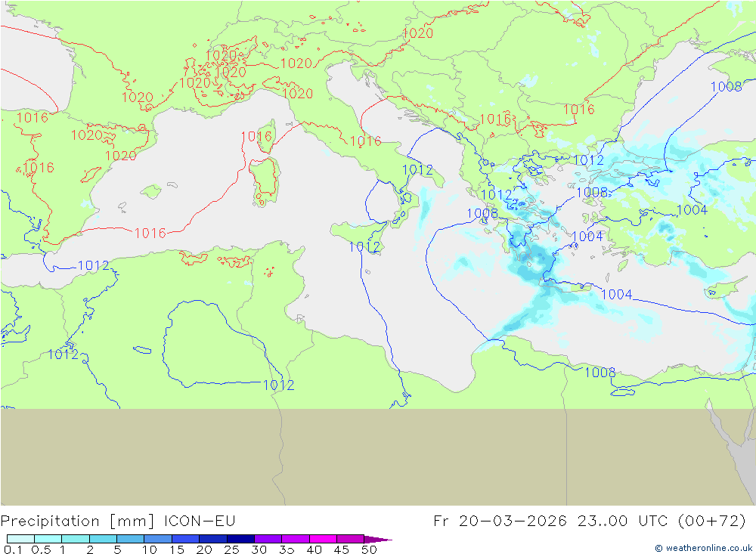This screenshot has width=756, height=554.
Task: Select the 30–35 mm violet legend swatch
Action: pyautogui.click(x=268, y=539)
